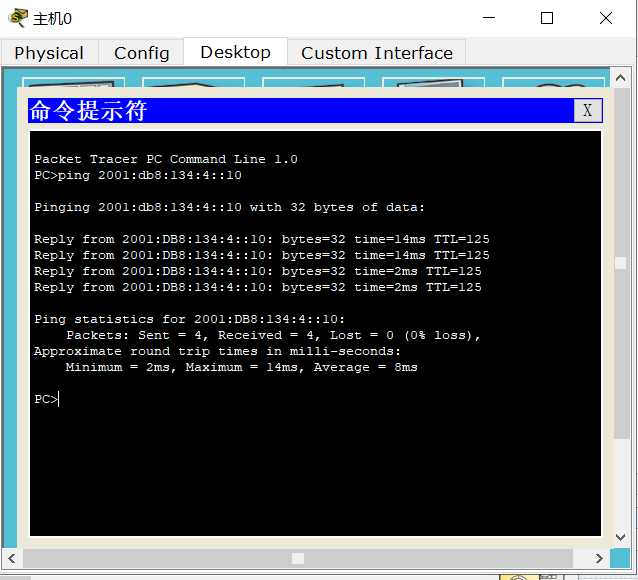Click the vertical scrollbar down arrow
This screenshot has height=580, width=638.
coord(621,537)
